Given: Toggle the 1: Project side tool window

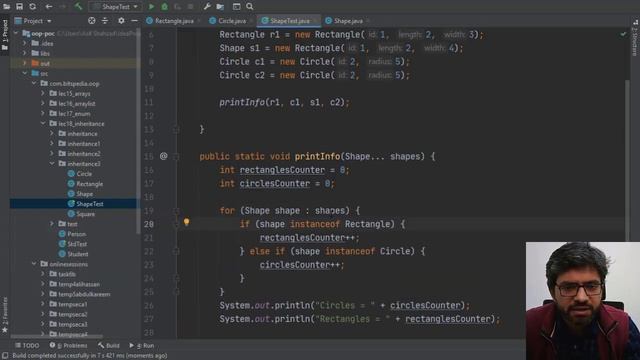Looking at the screenshot, I should pos(5,35).
